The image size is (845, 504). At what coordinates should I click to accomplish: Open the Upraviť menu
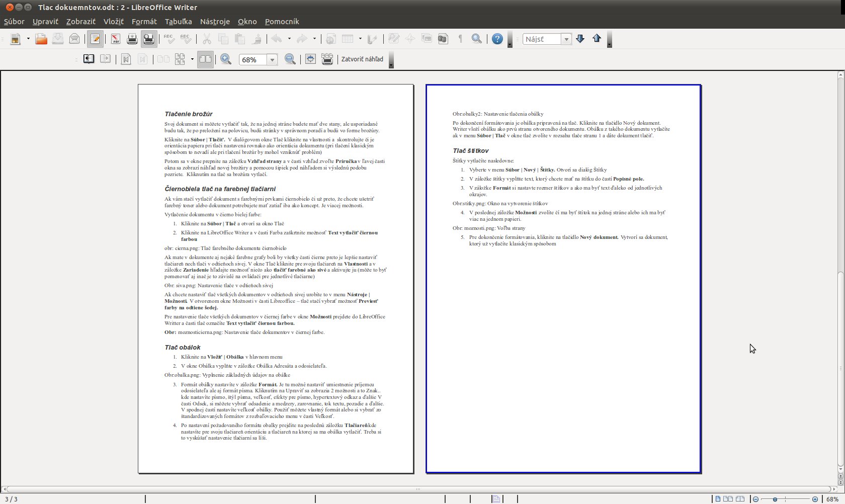(x=45, y=22)
